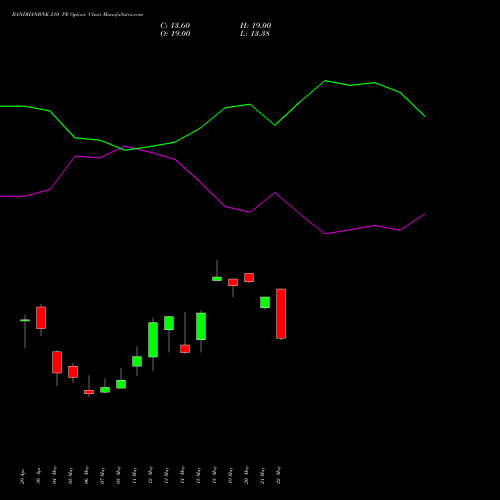This screenshot has width=500, height=500.
Task: Select the 04 May date label
Action: pyautogui.click(x=54, y=475)
